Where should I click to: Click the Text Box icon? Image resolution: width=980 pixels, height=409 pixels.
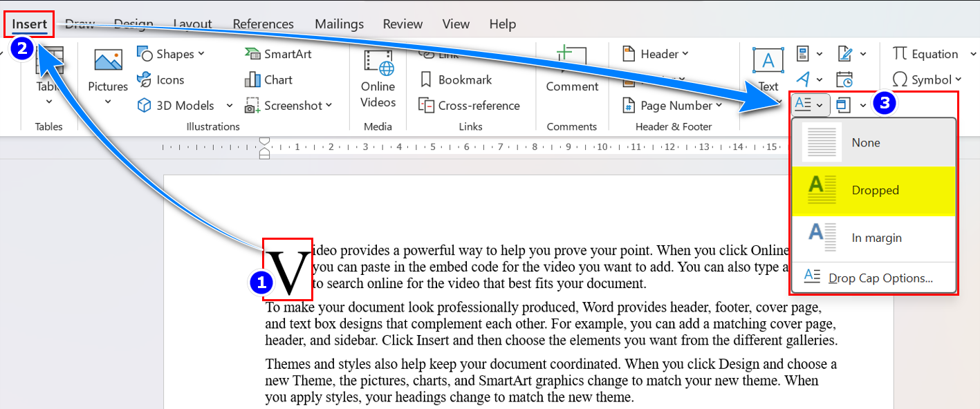point(768,61)
